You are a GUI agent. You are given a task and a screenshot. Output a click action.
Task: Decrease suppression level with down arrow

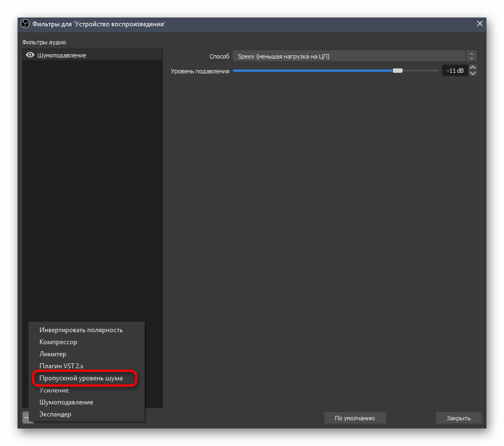click(472, 73)
